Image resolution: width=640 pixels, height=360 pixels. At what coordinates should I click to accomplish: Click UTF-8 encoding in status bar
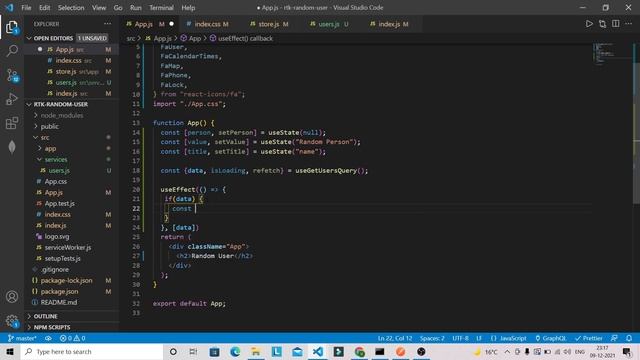460,338
